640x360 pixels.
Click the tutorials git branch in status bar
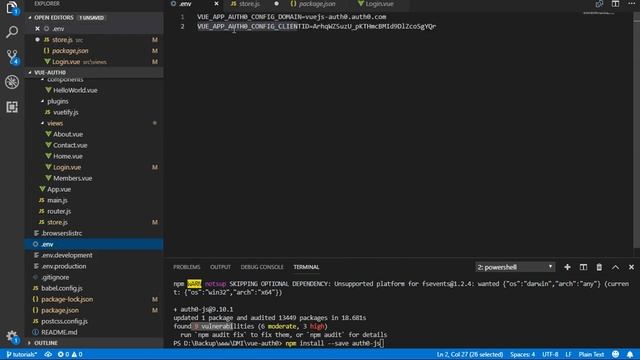click(x=22, y=354)
